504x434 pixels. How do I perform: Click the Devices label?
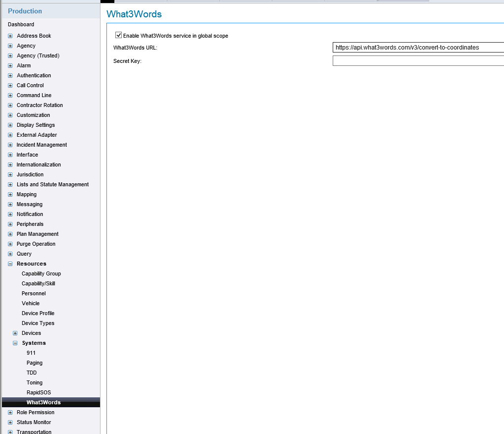31,333
